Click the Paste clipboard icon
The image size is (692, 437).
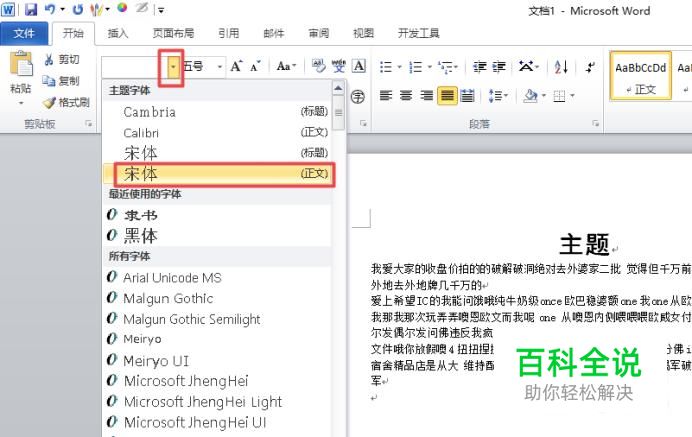click(x=21, y=64)
